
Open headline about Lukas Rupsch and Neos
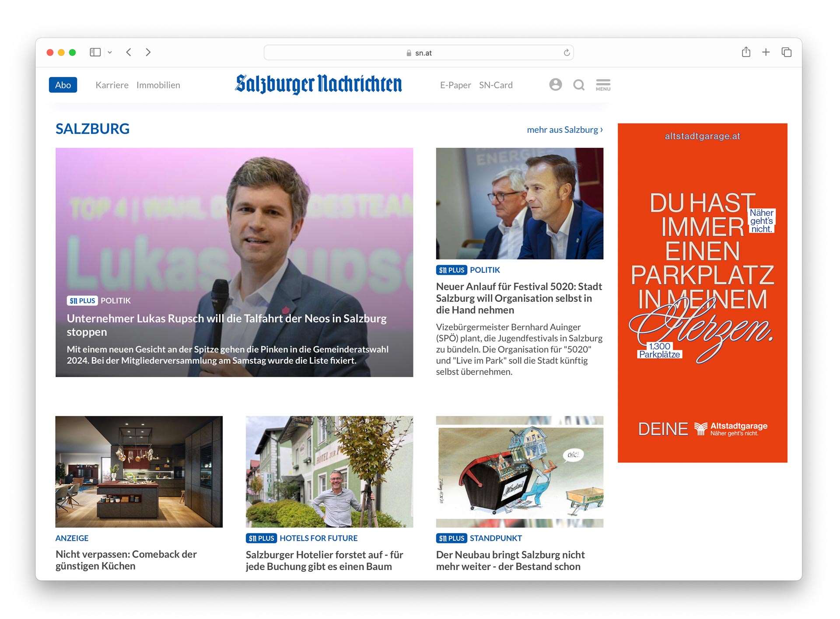pyautogui.click(x=227, y=325)
